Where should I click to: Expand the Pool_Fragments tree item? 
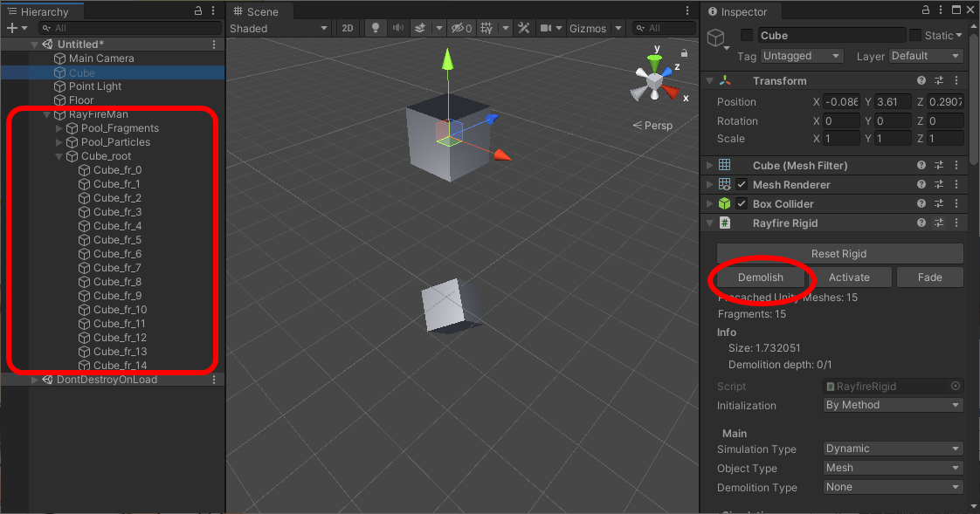point(59,128)
